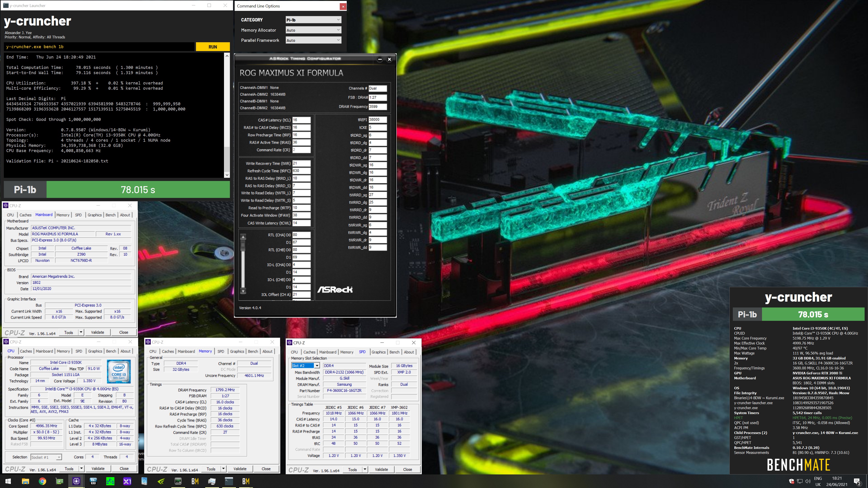Open the Socket #1 selection dropdown

coord(46,457)
